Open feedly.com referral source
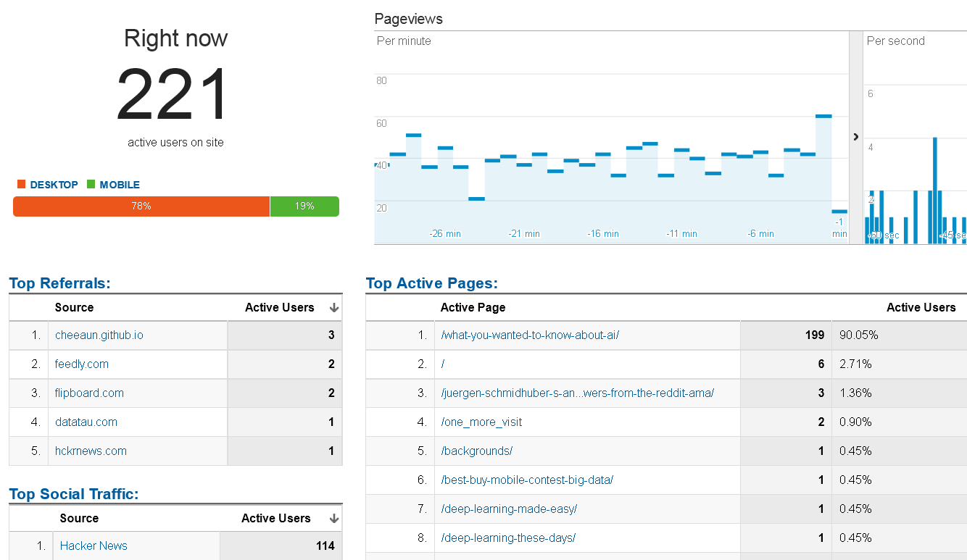 82,364
